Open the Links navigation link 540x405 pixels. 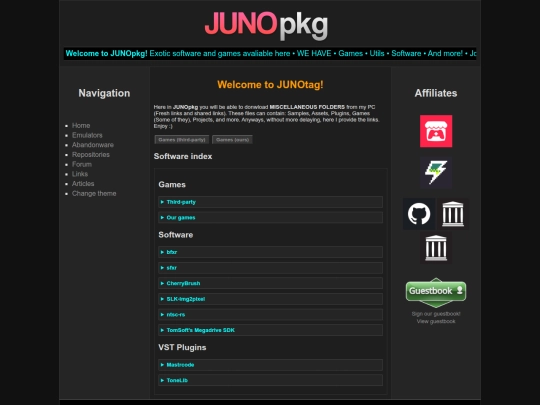(80, 174)
